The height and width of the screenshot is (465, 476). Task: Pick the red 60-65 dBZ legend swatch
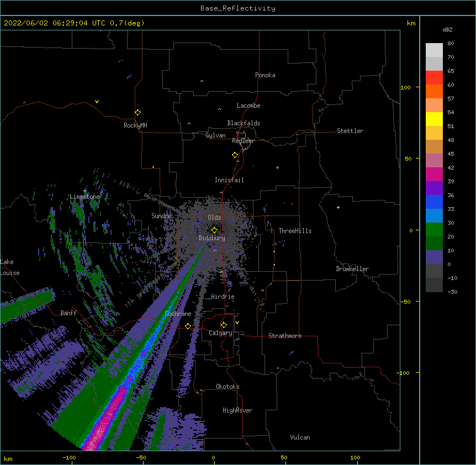click(x=434, y=78)
